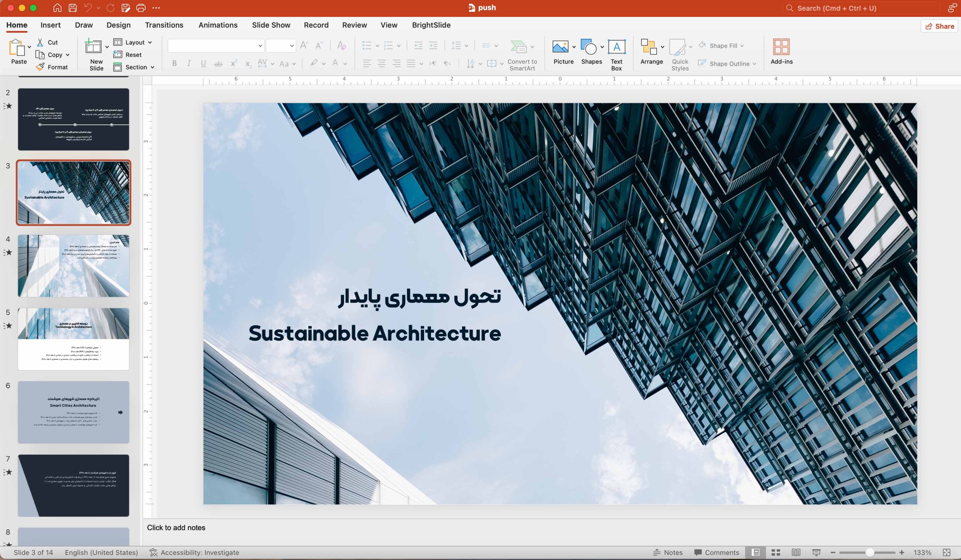The height and width of the screenshot is (560, 961).
Task: Open the BrightSlide tab
Action: [431, 25]
